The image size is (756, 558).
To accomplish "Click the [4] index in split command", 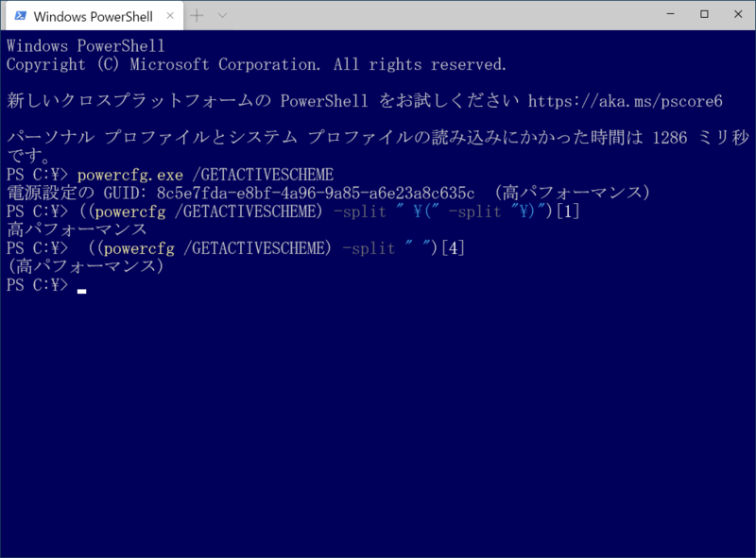I will (x=453, y=248).
